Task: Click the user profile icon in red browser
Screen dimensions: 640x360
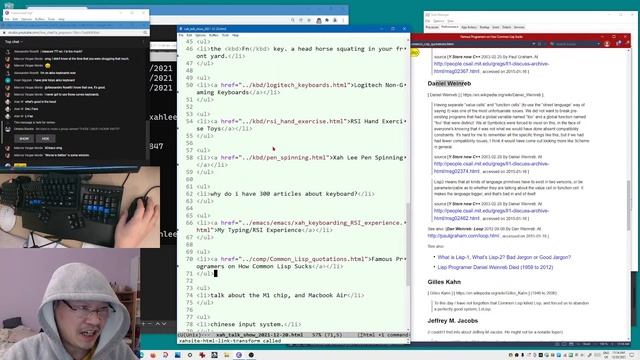Action: pyautogui.click(x=607, y=44)
